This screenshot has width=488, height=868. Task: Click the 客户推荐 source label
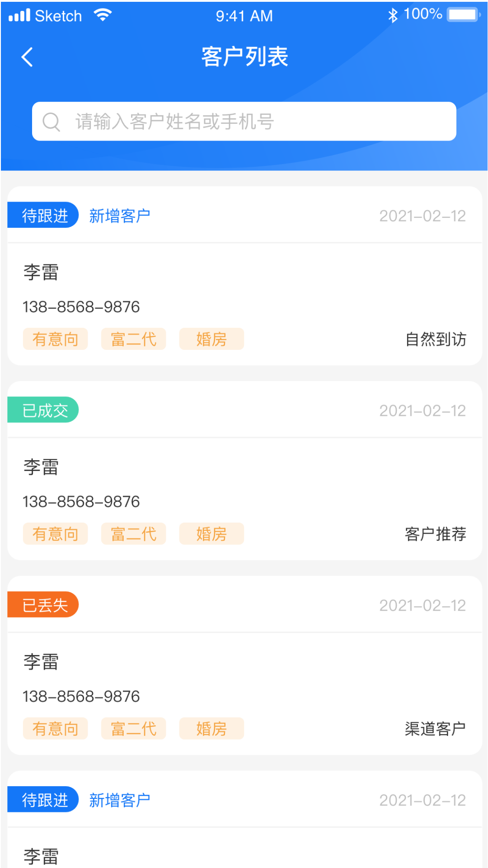[x=436, y=534]
